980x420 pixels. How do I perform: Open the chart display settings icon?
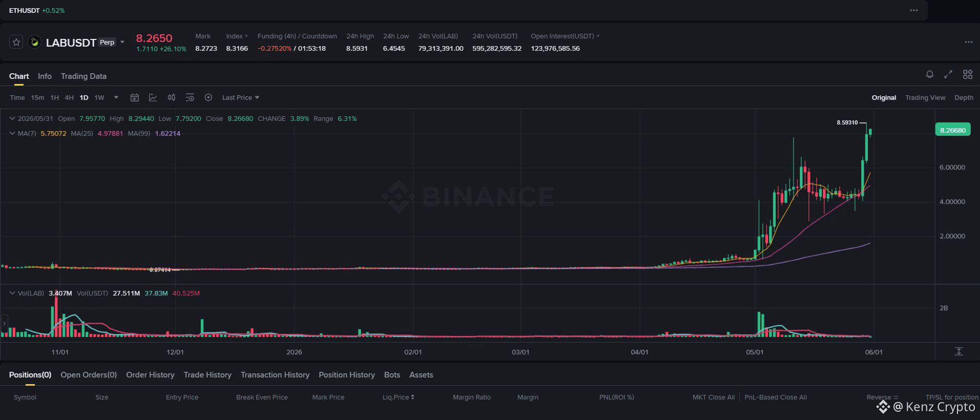(190, 97)
